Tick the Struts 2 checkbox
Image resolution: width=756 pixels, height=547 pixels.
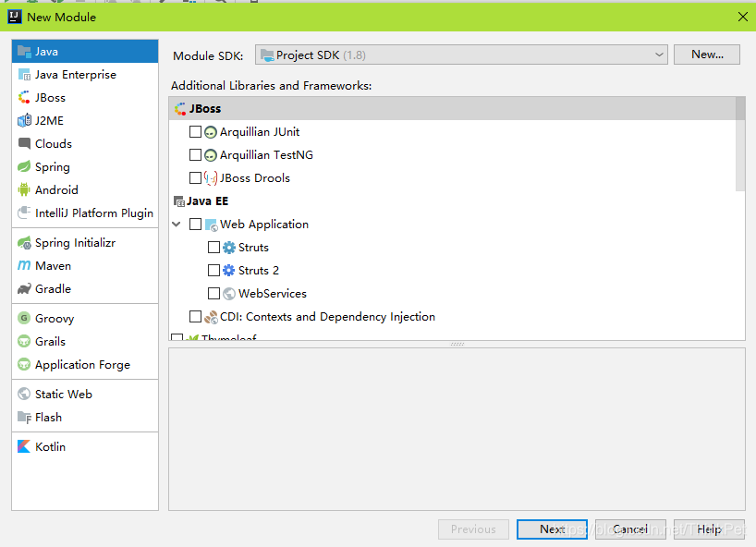pos(213,271)
